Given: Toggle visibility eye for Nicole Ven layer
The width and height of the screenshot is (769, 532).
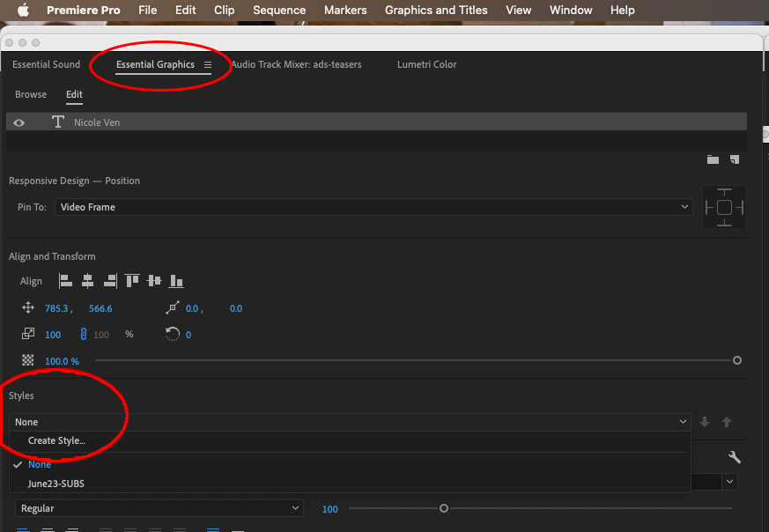Looking at the screenshot, I should point(19,122).
